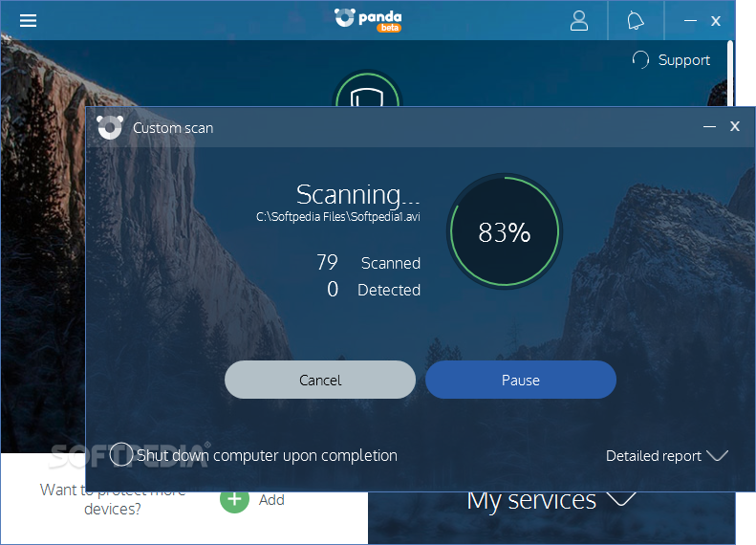Click the scanned file path Softpedia1.avi

point(338,216)
